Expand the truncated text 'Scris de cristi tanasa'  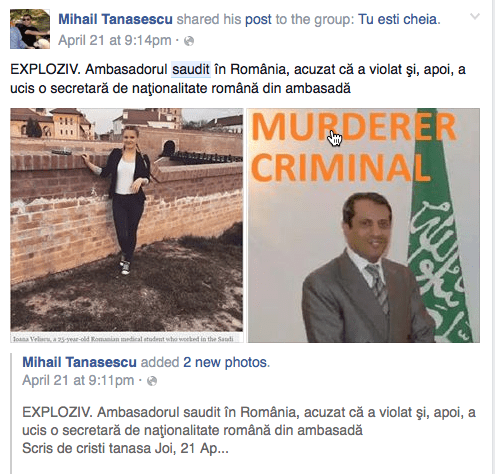tap(125, 448)
